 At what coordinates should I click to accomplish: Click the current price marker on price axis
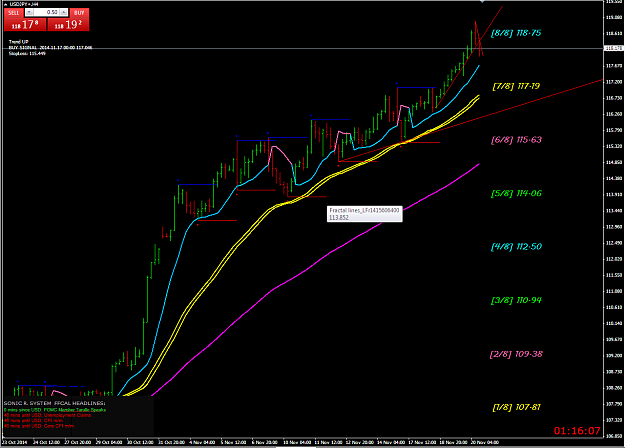[614, 48]
